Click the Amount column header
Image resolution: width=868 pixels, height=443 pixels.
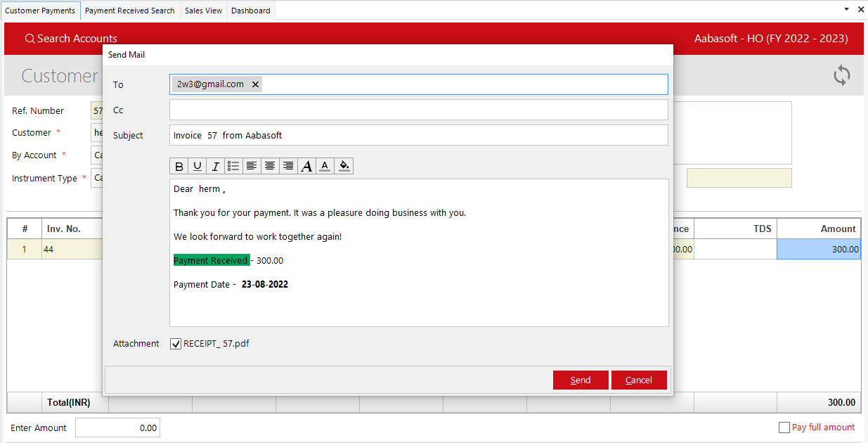(x=819, y=229)
